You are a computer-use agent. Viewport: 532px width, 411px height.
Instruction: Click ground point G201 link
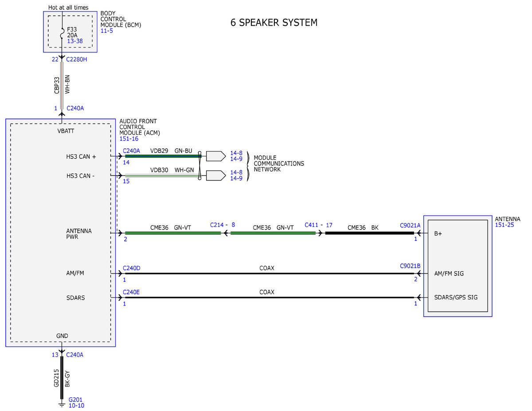click(x=75, y=399)
